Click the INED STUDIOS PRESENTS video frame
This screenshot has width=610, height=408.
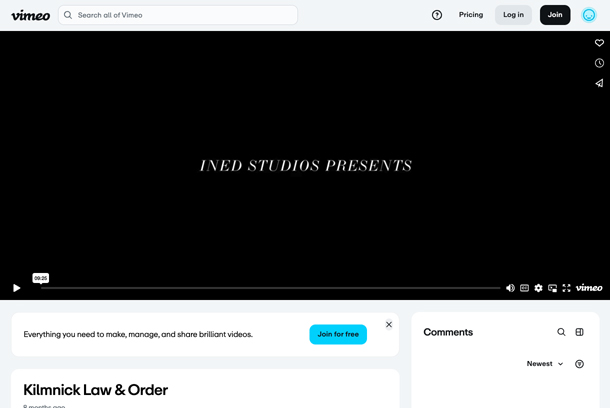point(305,166)
